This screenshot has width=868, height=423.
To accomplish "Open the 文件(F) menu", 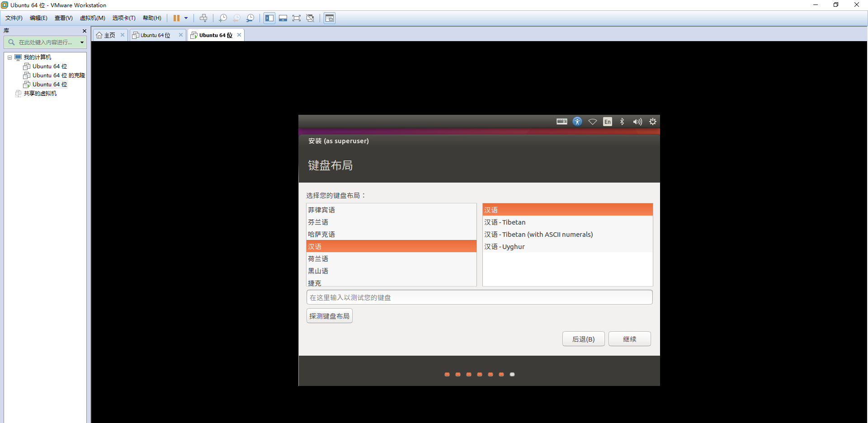I will pos(14,18).
